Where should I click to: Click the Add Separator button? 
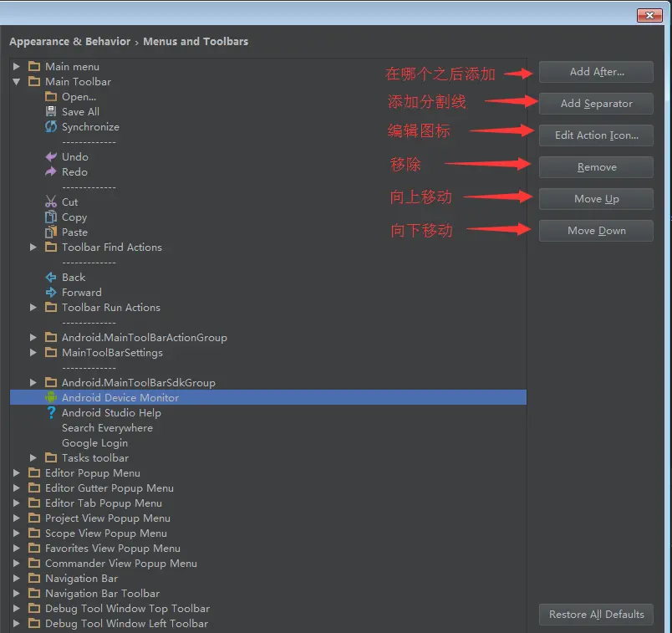pos(596,104)
